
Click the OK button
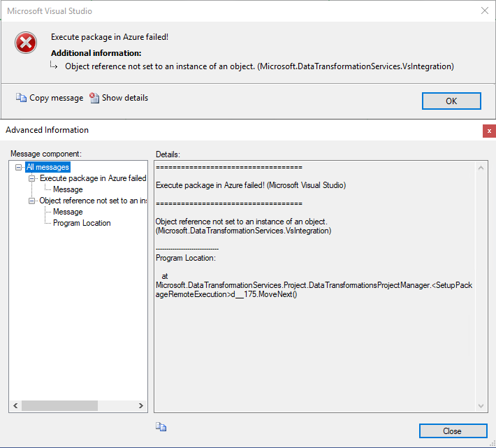(451, 101)
